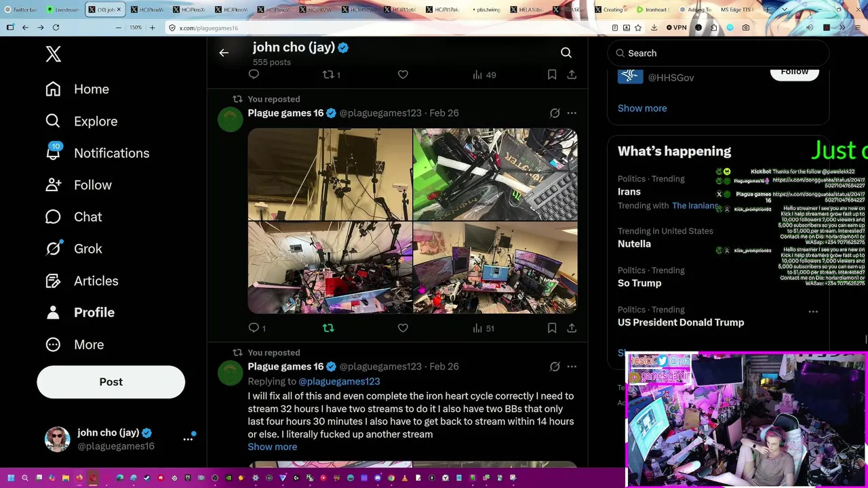Click the profile search magnifier icon

(x=566, y=53)
